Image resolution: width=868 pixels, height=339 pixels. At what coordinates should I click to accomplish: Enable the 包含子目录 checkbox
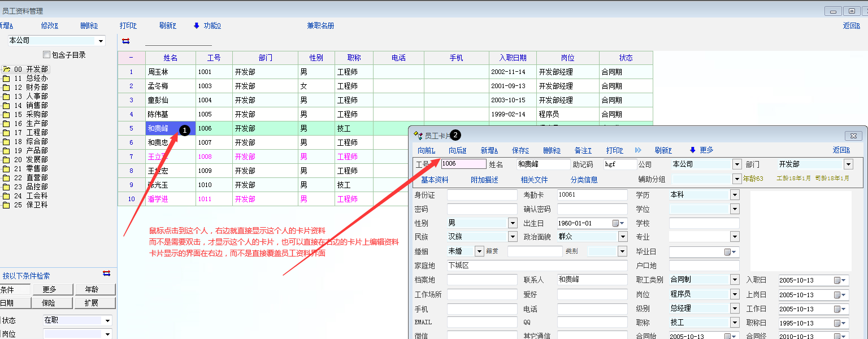[47, 55]
